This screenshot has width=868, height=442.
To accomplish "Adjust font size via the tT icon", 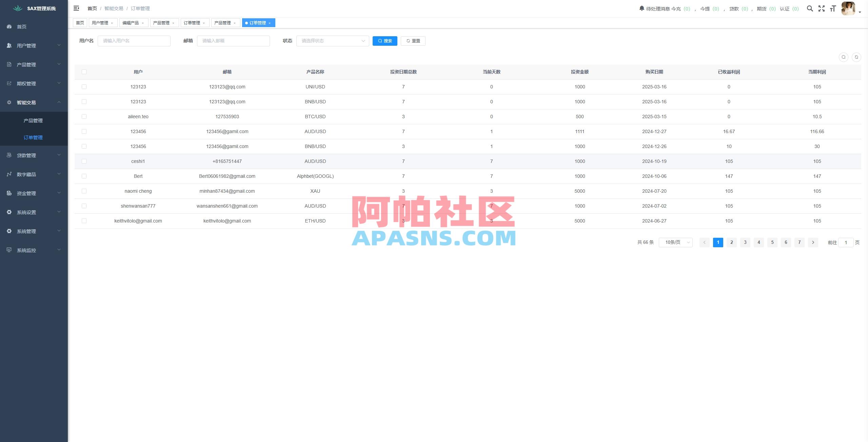I will coord(833,8).
